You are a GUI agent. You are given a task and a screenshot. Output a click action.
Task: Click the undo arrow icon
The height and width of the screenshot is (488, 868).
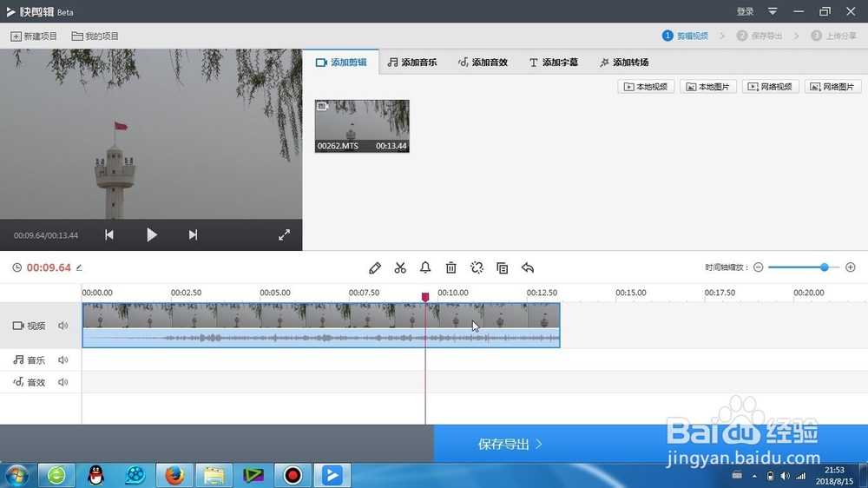[x=528, y=268]
